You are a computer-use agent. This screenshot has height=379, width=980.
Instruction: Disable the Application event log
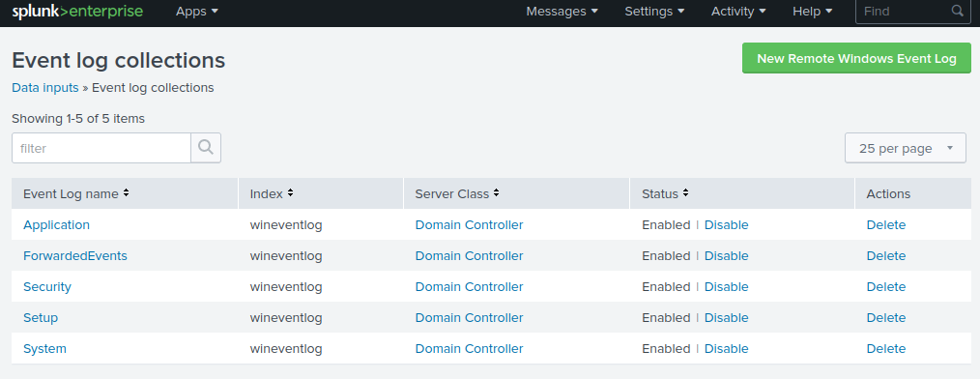pyautogui.click(x=726, y=224)
